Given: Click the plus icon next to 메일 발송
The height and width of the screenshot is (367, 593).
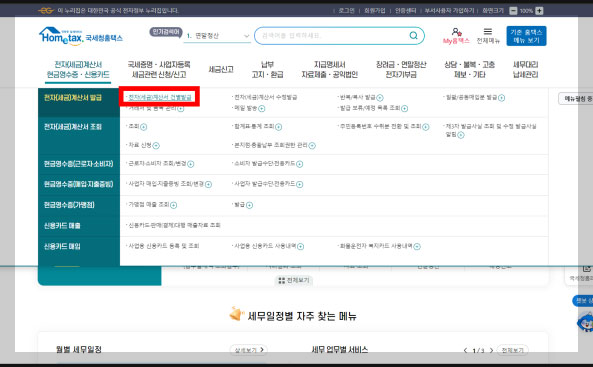Looking at the screenshot, I should pos(262,109).
